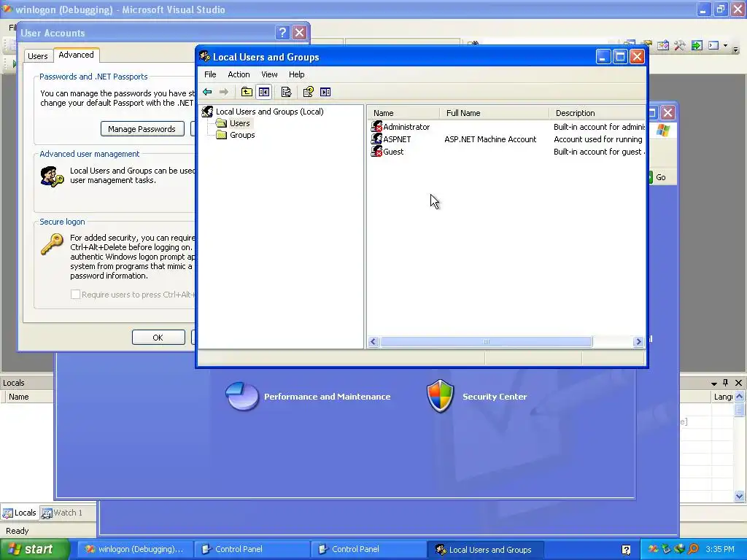Click the scroll left arrow of user list
The width and height of the screenshot is (747, 560).
(x=373, y=341)
